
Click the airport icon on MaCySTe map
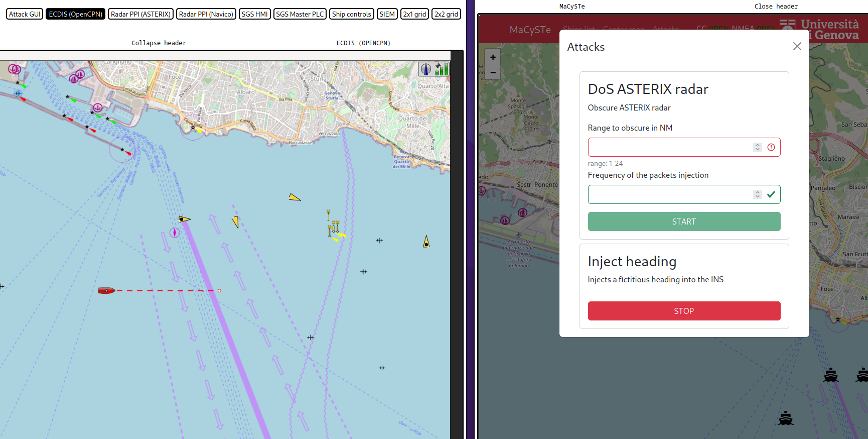[519, 235]
